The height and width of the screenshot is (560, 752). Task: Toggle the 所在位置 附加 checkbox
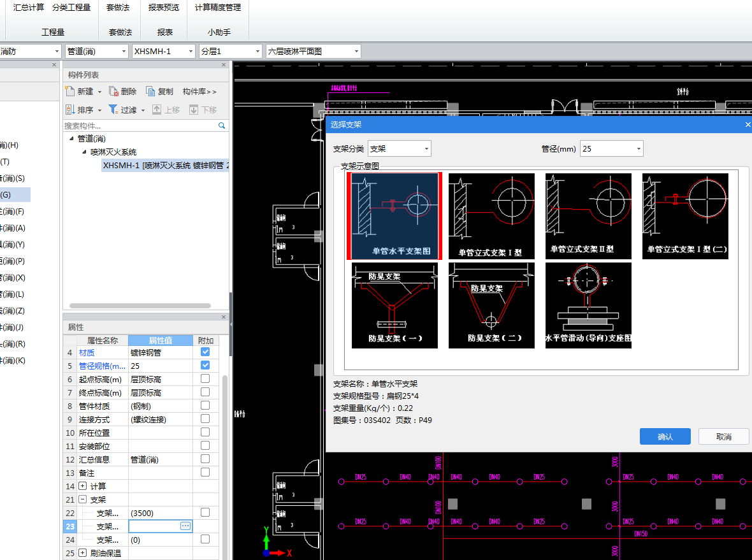(x=205, y=433)
